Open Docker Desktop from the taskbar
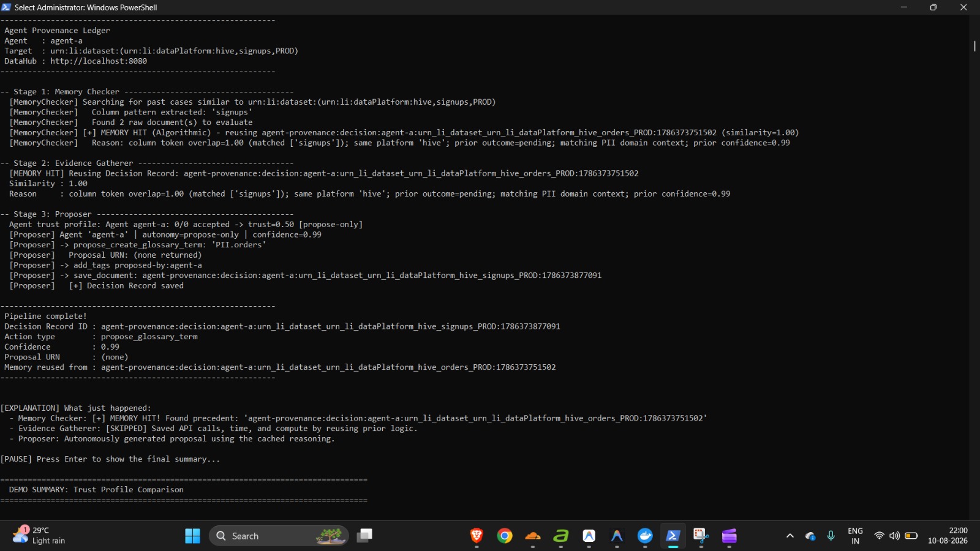 click(645, 536)
